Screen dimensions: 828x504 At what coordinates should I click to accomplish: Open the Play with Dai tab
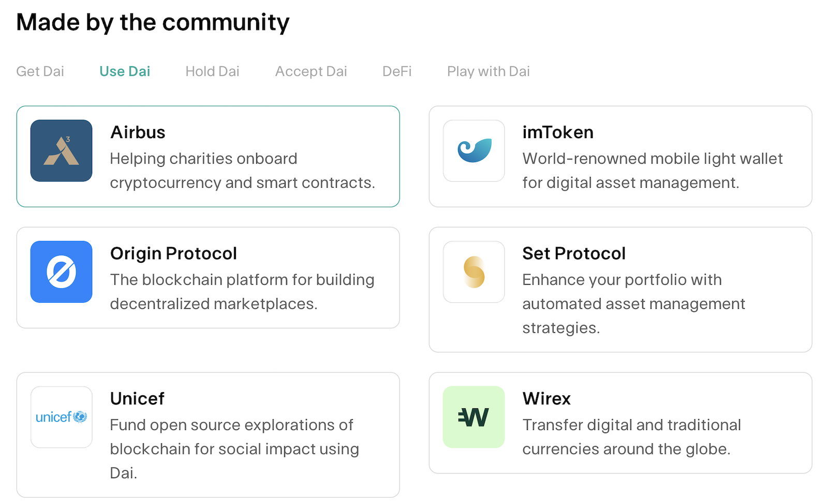(x=488, y=71)
